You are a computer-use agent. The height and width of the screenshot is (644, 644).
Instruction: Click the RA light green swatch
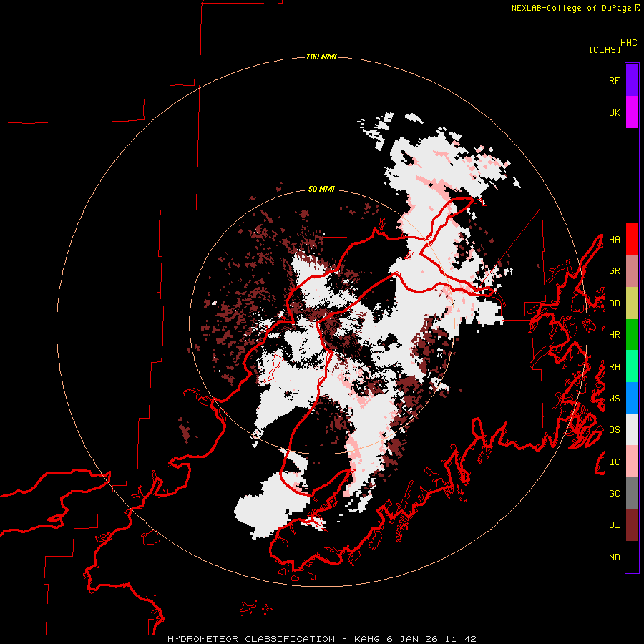pyautogui.click(x=632, y=366)
